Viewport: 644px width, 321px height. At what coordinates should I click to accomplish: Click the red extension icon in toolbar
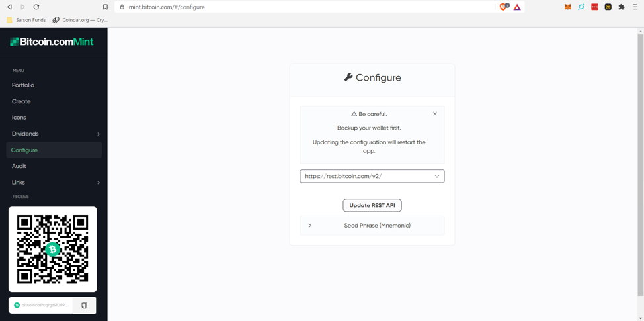click(594, 7)
